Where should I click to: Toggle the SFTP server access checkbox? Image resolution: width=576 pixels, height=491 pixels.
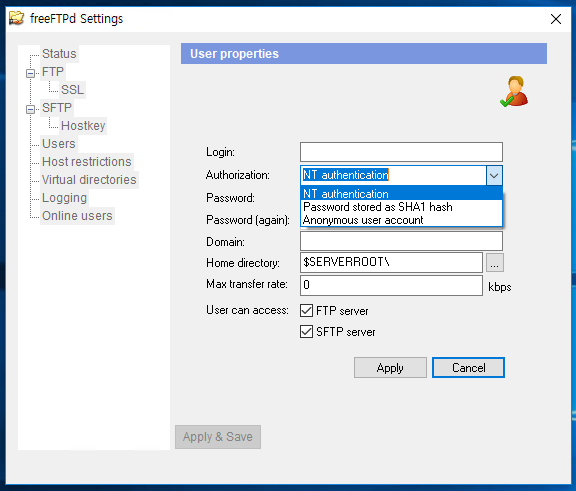click(x=306, y=332)
